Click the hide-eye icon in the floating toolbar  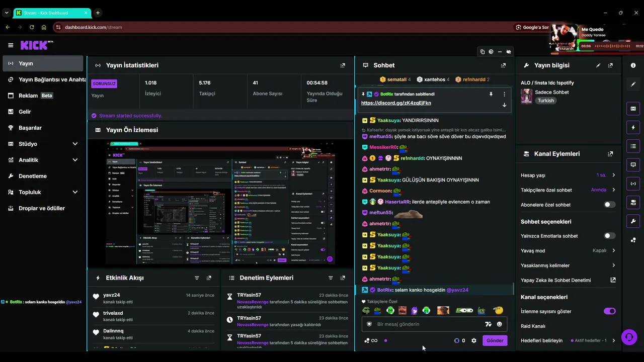coord(509,52)
